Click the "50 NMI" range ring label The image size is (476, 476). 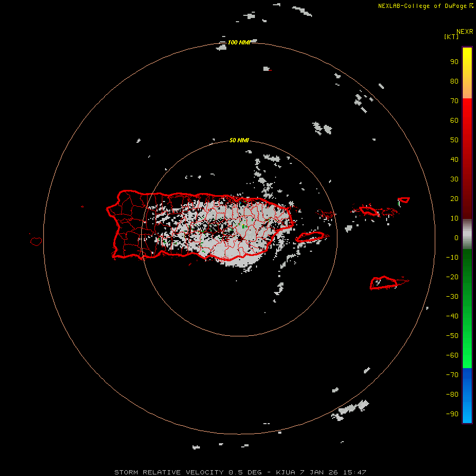(x=239, y=140)
